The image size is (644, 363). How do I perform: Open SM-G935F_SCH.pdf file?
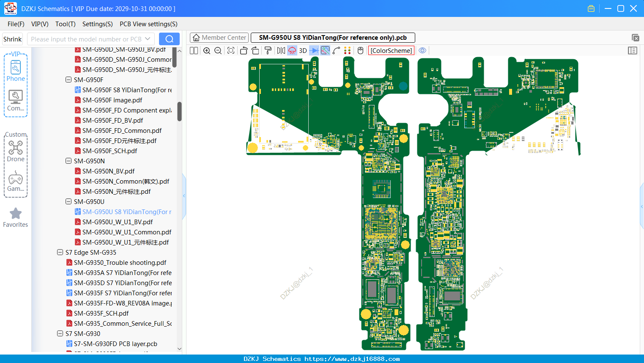coord(101,313)
